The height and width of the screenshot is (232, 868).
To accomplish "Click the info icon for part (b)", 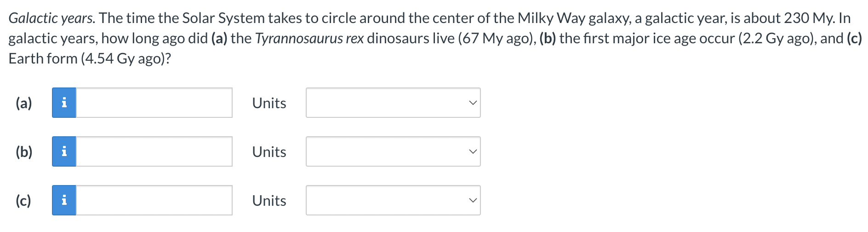I will [64, 151].
